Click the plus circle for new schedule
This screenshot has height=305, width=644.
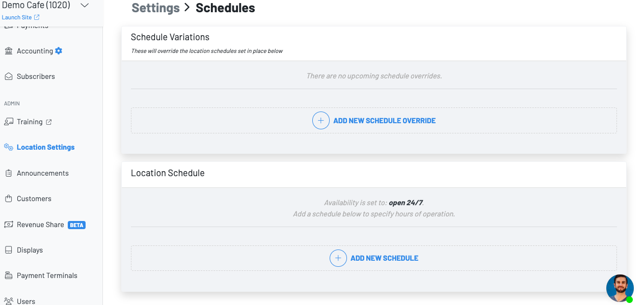coord(338,258)
